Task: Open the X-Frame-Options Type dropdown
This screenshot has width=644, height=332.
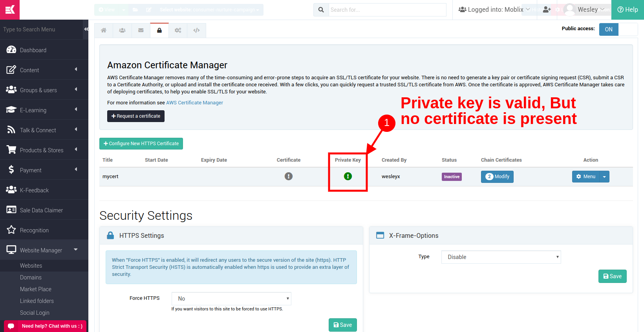Action: [x=501, y=257]
